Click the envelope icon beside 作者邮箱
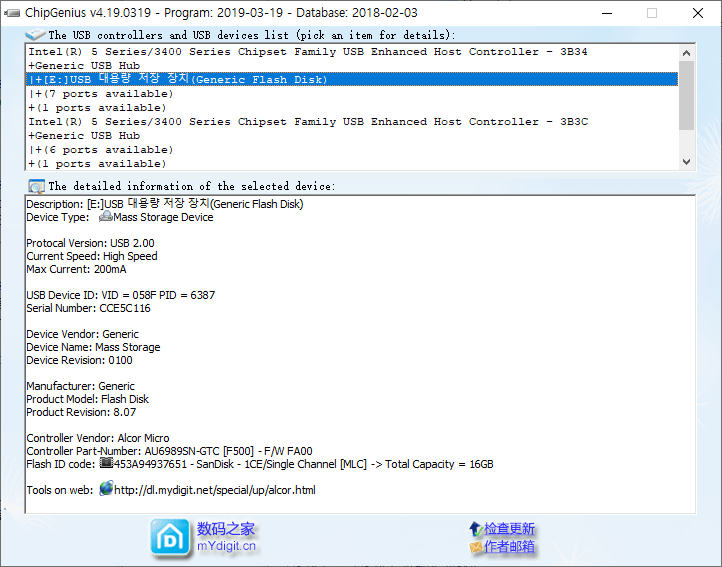722x567 pixels. 476,547
